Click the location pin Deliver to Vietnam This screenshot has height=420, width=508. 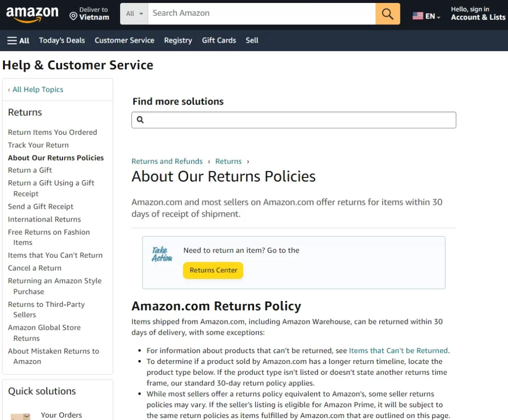click(x=89, y=13)
